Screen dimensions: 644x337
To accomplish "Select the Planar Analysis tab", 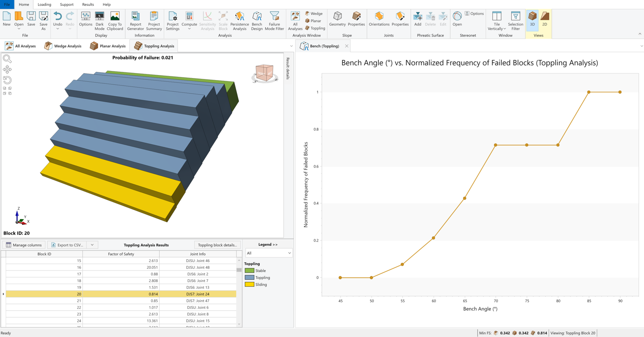I will point(108,46).
